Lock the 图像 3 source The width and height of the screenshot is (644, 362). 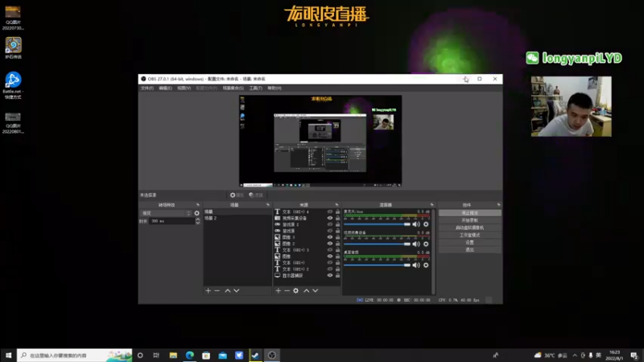[x=337, y=237]
